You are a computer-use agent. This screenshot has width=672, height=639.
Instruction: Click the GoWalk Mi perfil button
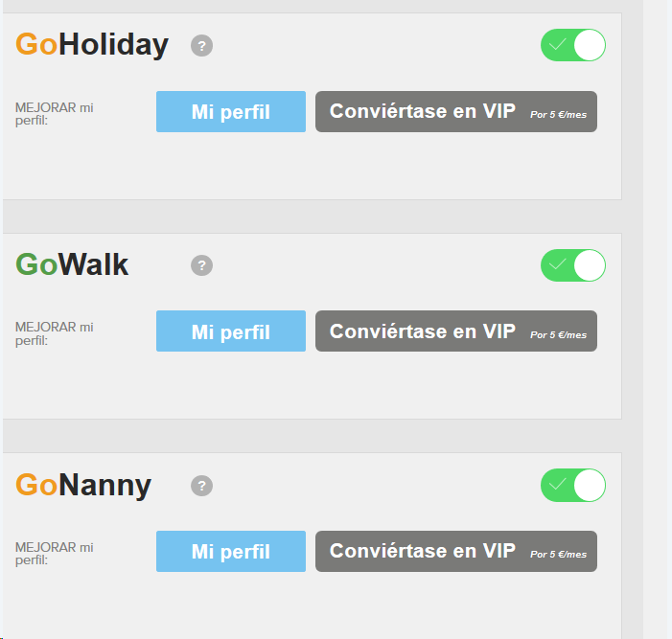point(231,331)
